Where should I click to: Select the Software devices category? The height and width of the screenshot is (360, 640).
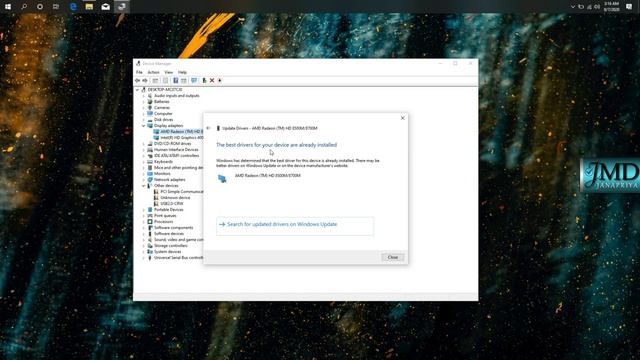click(x=169, y=233)
